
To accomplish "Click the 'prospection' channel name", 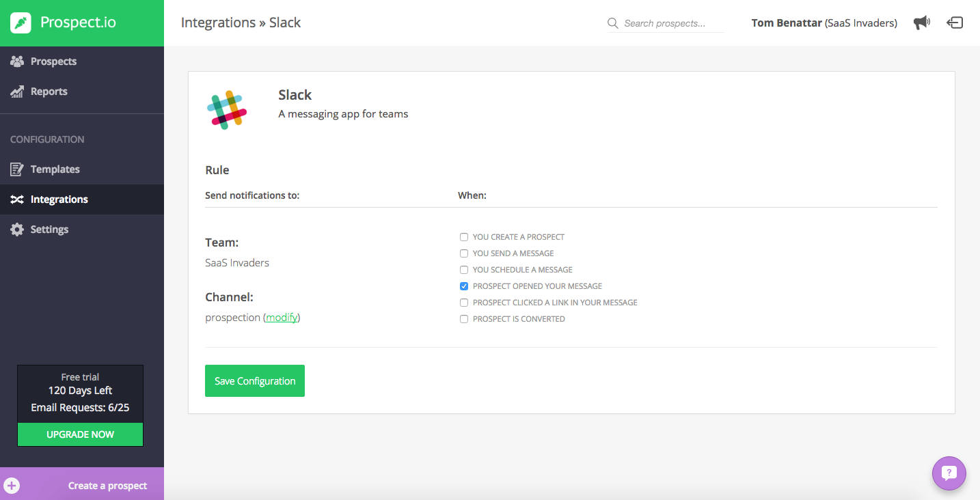I will [x=232, y=318].
